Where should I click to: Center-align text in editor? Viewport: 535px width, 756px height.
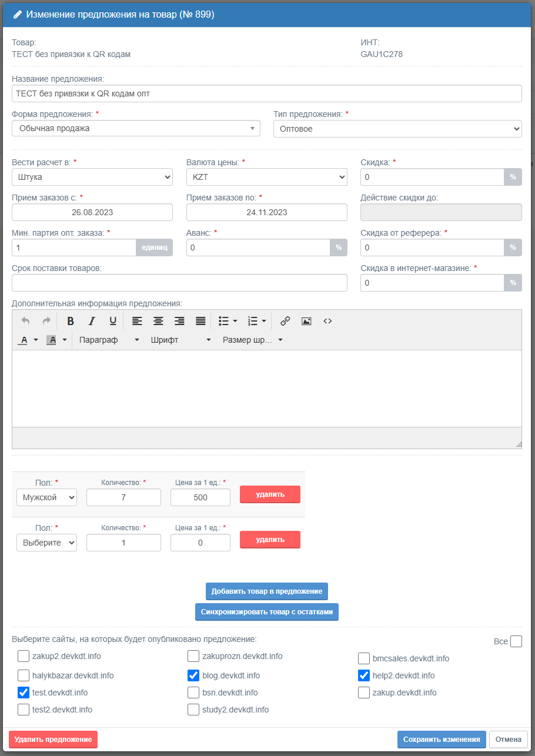pos(158,321)
